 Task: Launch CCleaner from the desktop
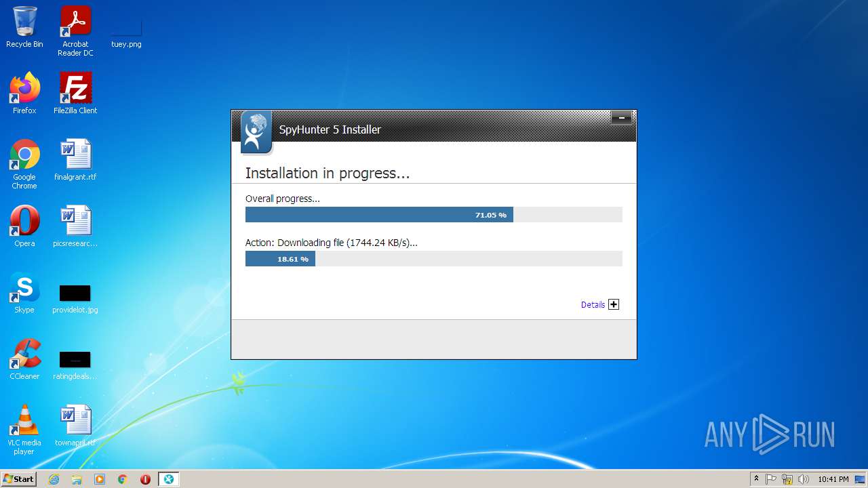(24, 359)
